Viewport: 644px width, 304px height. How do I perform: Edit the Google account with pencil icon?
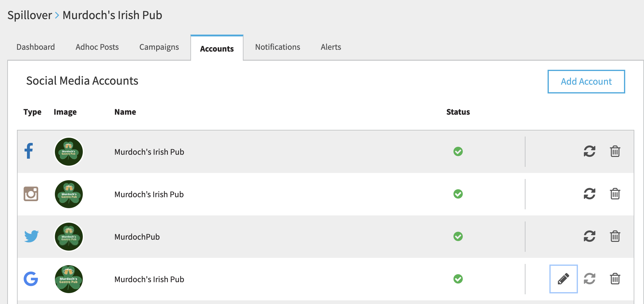(x=563, y=279)
